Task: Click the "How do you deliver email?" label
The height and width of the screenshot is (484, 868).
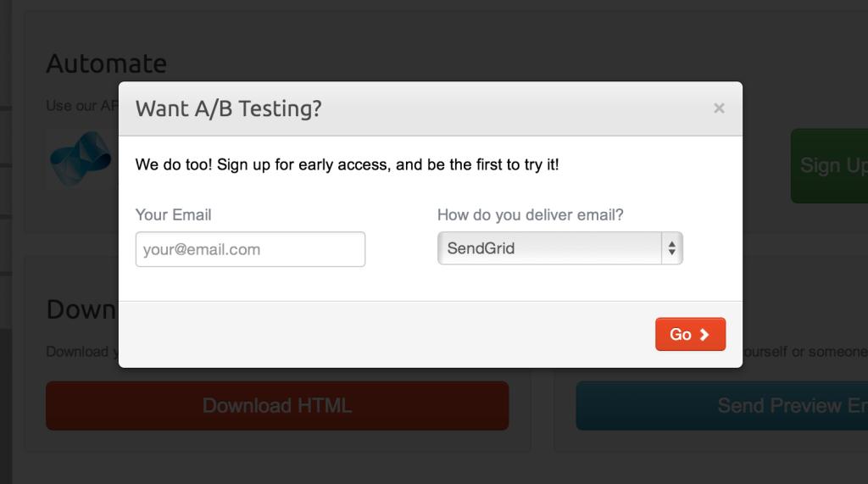Action: (530, 214)
